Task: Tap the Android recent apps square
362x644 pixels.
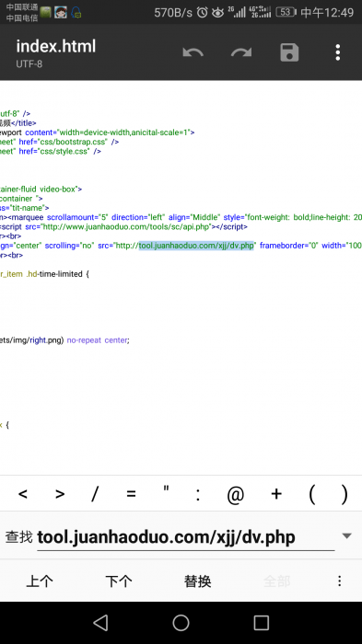Action: click(261, 623)
